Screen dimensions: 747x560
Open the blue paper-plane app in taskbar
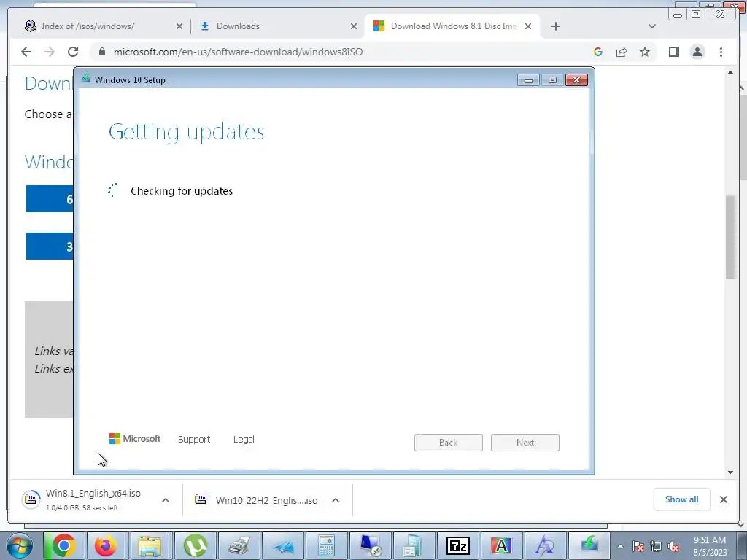coord(283,545)
